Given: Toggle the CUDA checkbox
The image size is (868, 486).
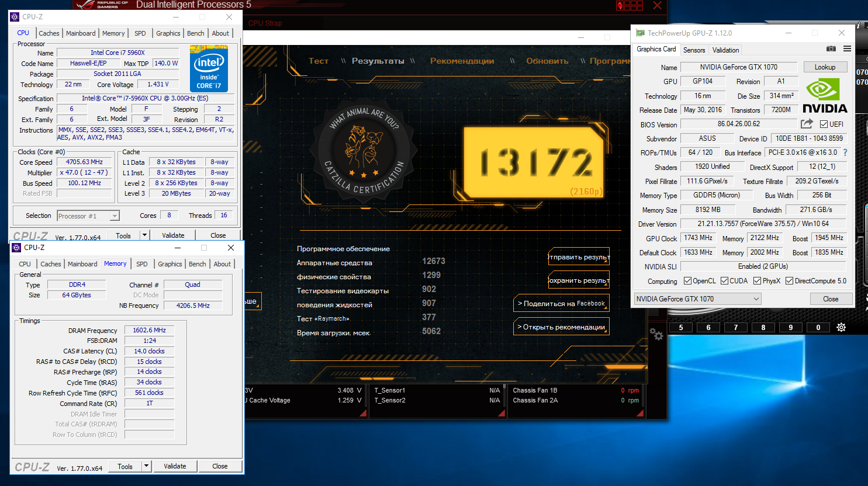Looking at the screenshot, I should coord(724,281).
